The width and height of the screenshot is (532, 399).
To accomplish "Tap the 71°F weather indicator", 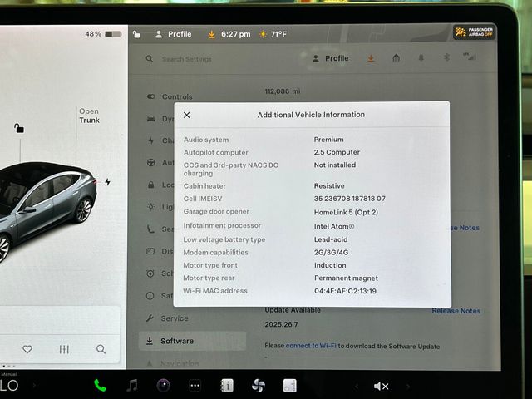I will coord(273,34).
